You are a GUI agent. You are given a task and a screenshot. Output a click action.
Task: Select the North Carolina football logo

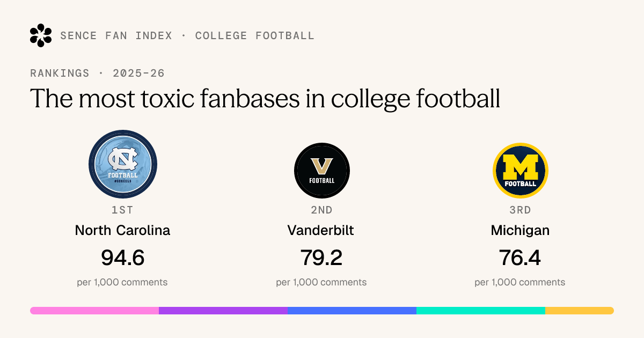click(123, 164)
